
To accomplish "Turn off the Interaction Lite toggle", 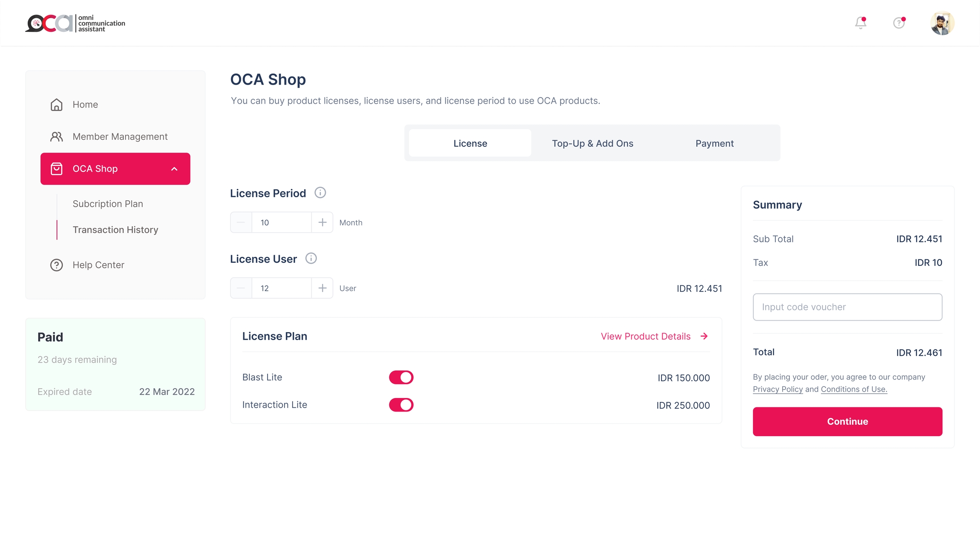I will coord(401,405).
